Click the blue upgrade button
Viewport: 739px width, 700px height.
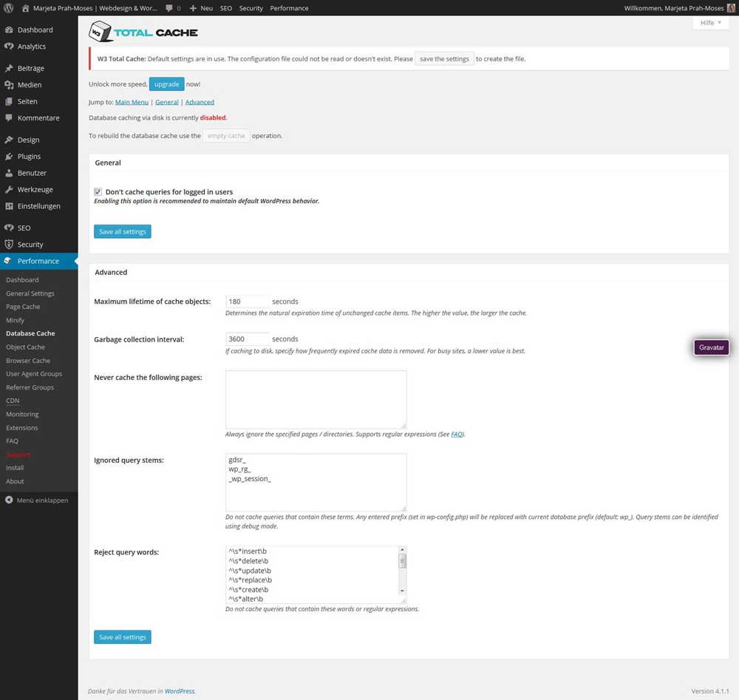tap(167, 84)
